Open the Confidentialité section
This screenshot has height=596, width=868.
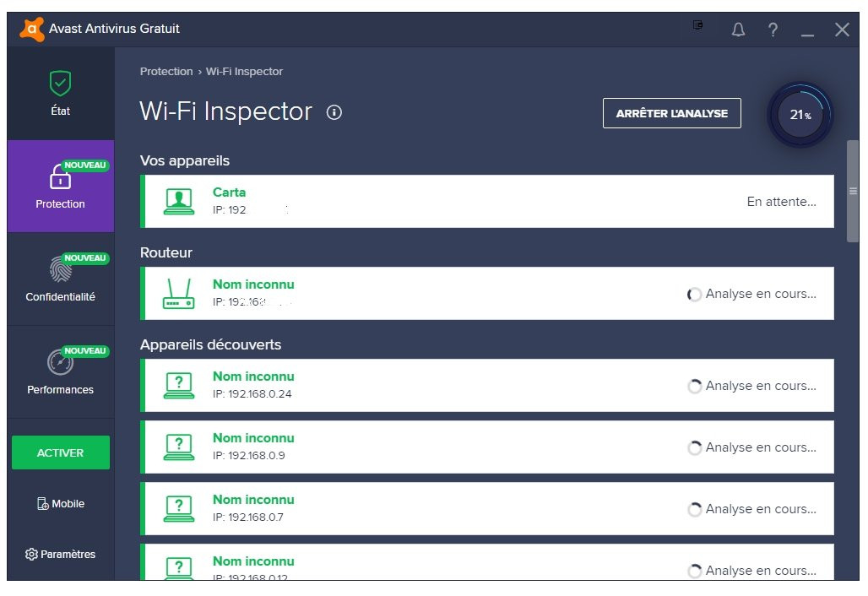60,279
